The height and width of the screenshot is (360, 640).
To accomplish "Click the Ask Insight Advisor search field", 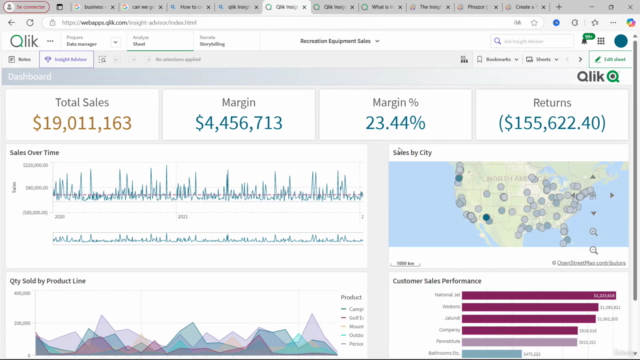I will click(532, 41).
